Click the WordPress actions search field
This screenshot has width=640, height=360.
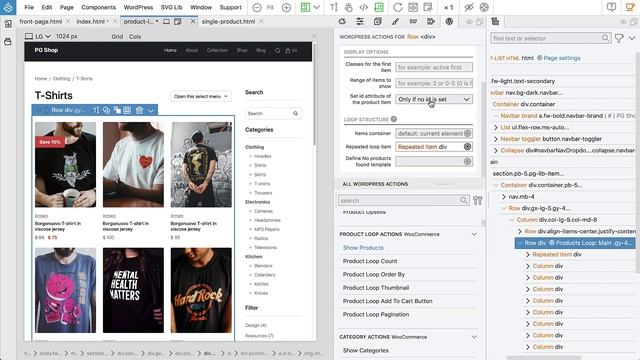[x=403, y=200]
